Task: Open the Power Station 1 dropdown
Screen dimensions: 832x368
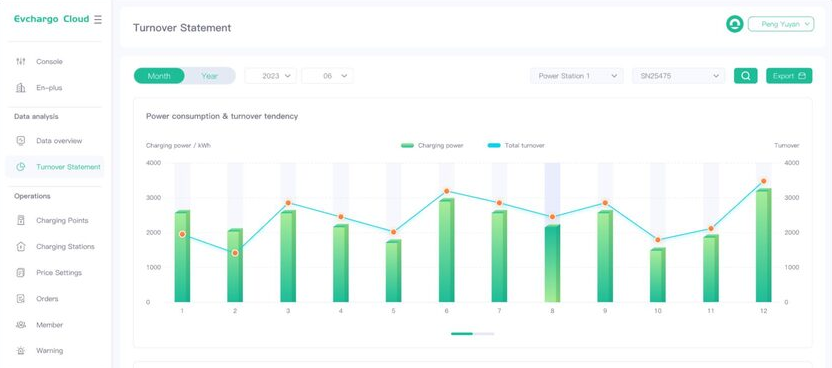Action: [577, 76]
